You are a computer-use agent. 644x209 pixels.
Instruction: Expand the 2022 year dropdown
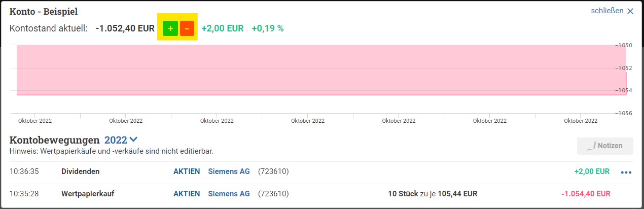(121, 140)
